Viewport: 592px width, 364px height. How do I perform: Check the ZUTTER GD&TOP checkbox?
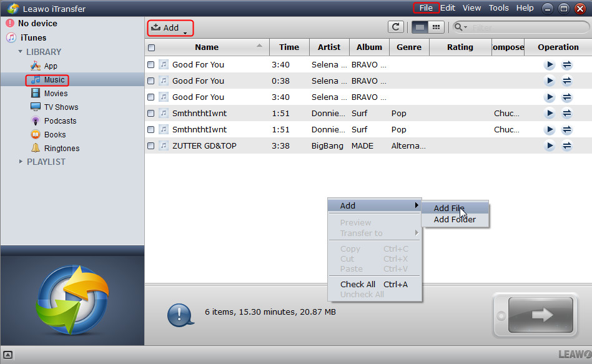[150, 145]
